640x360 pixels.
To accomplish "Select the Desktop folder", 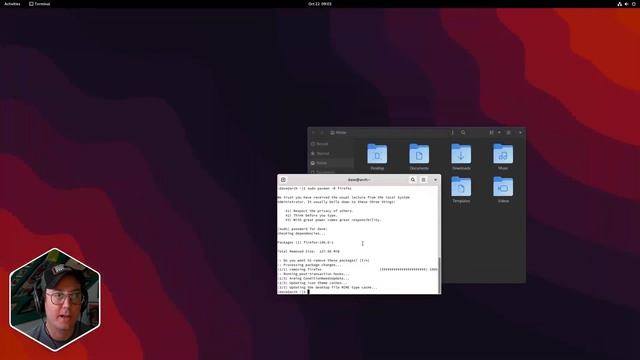I will point(377,157).
